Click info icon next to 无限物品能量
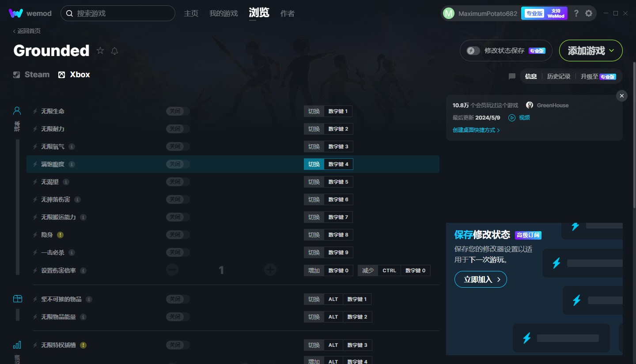Image resolution: width=636 pixels, height=364 pixels. pos(83,317)
